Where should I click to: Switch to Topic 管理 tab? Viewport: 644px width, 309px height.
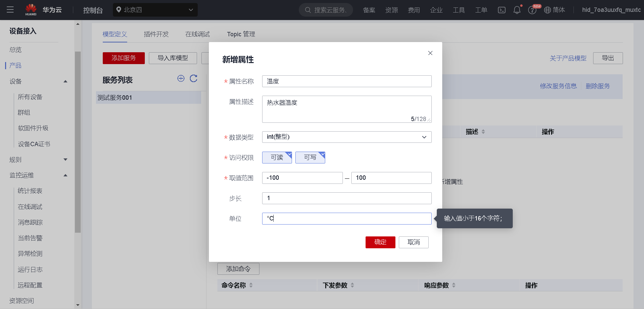241,34
